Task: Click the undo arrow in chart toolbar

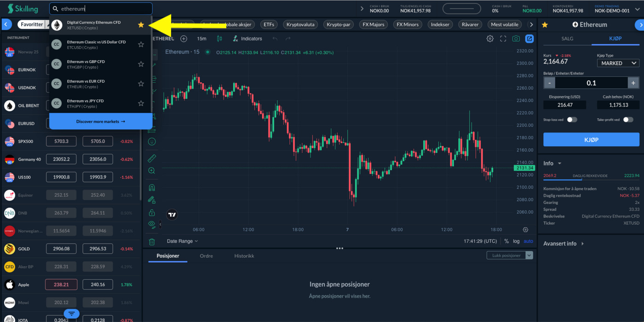Action: click(275, 39)
